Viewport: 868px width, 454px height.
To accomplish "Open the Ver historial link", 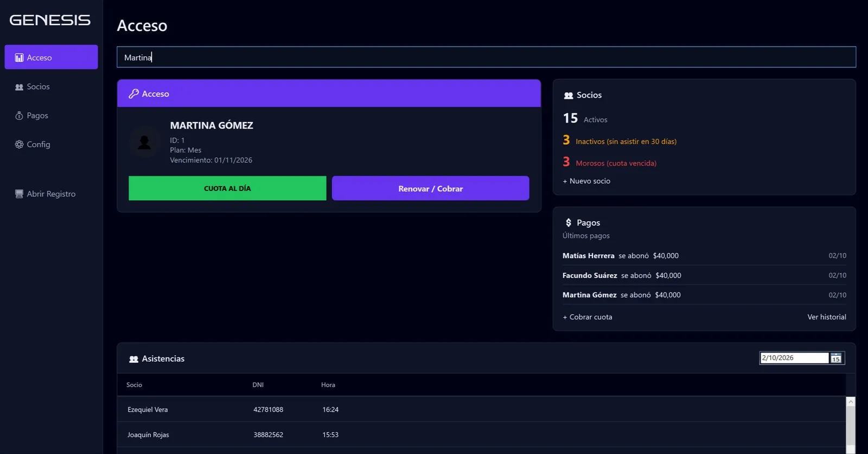I will pos(827,317).
